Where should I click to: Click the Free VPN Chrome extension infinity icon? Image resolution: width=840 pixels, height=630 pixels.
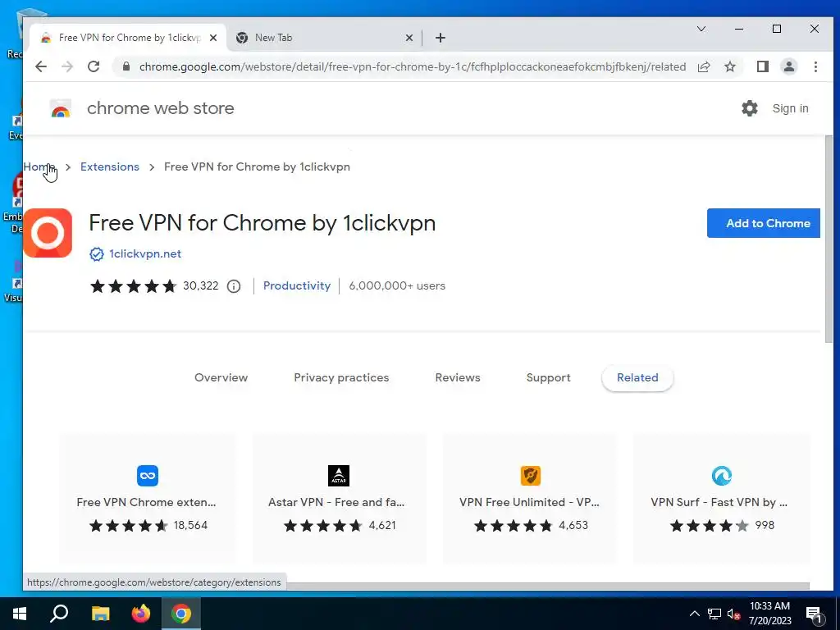point(148,476)
